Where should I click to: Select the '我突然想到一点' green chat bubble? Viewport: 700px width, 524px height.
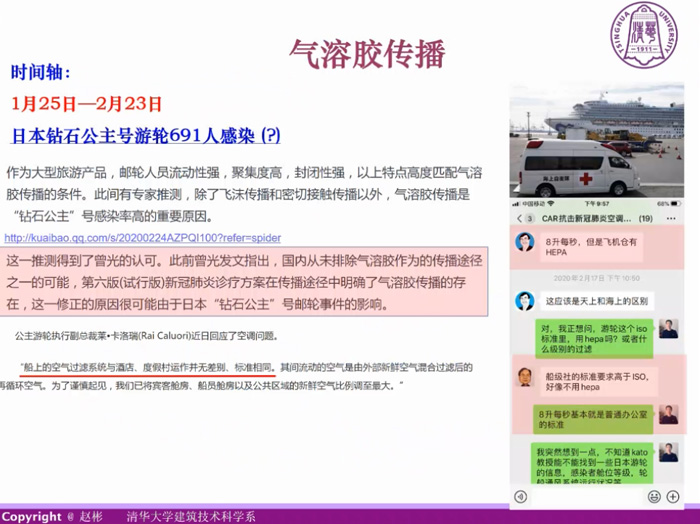[x=592, y=463]
